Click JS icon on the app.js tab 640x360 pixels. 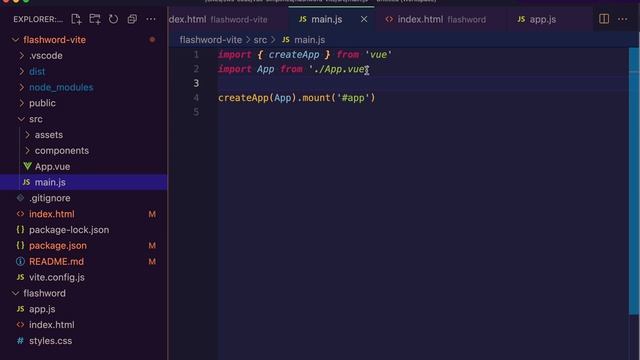[x=521, y=19]
